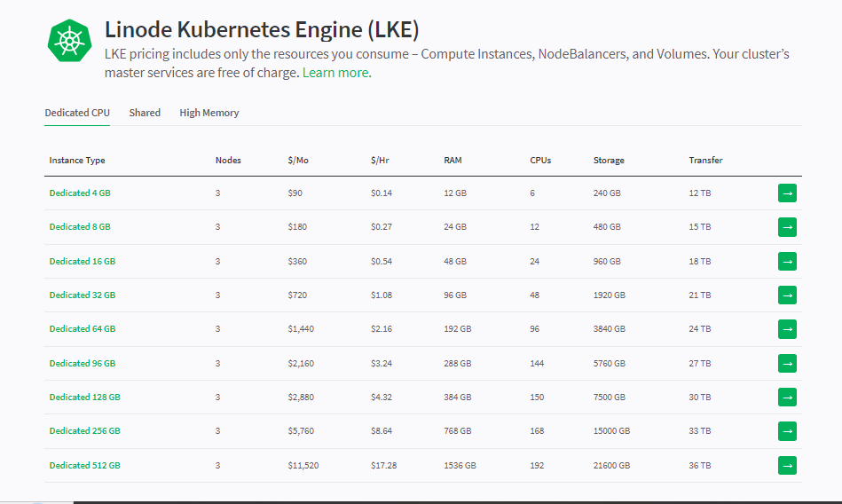Click arrow button for Dedicated 16 GB row

coord(787,261)
